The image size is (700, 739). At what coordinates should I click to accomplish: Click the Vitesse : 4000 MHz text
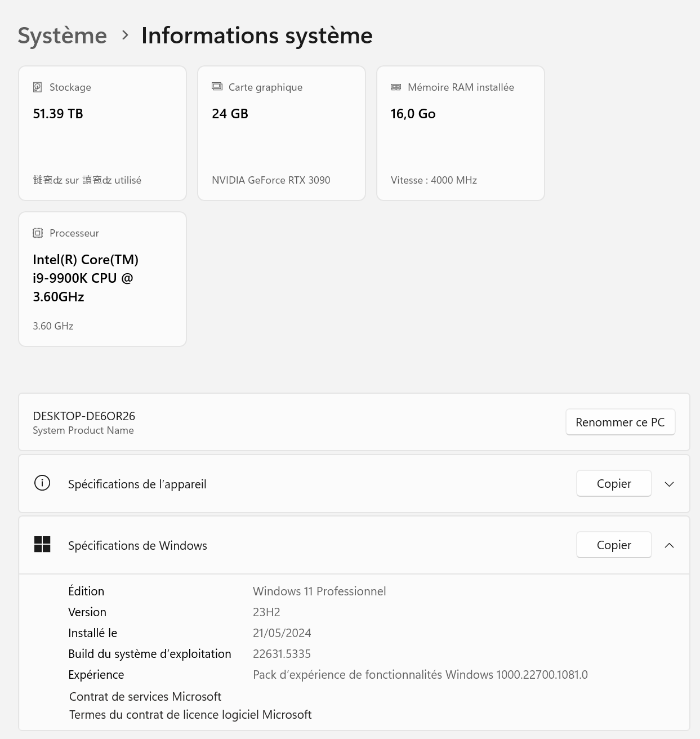(x=434, y=180)
